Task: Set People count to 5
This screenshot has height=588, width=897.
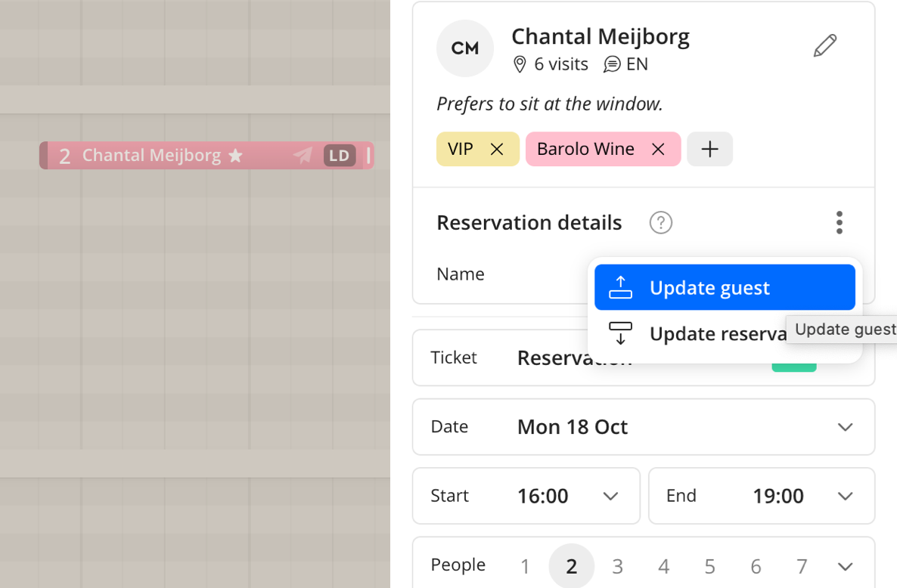Action: (x=709, y=566)
